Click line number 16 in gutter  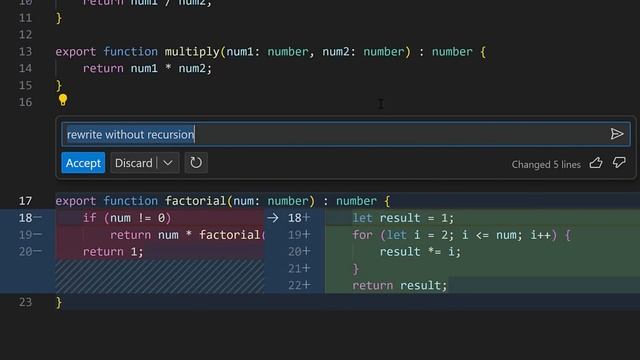pos(25,102)
